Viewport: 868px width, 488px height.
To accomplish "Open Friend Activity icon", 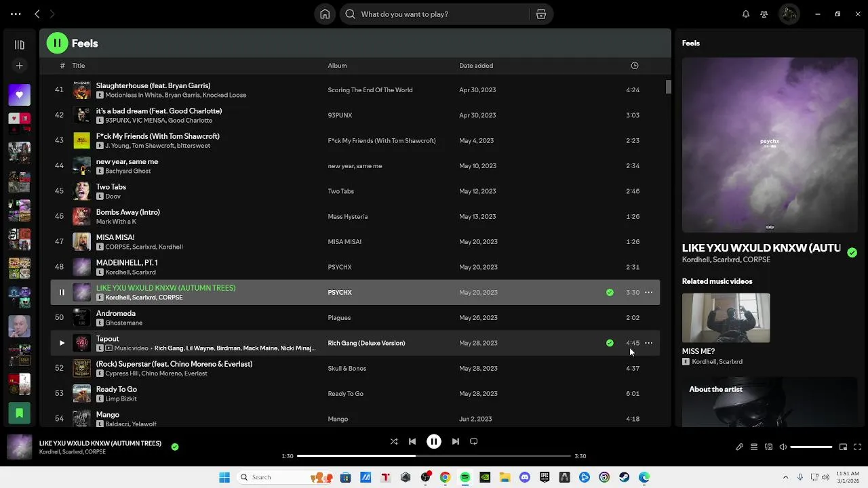I will point(764,14).
